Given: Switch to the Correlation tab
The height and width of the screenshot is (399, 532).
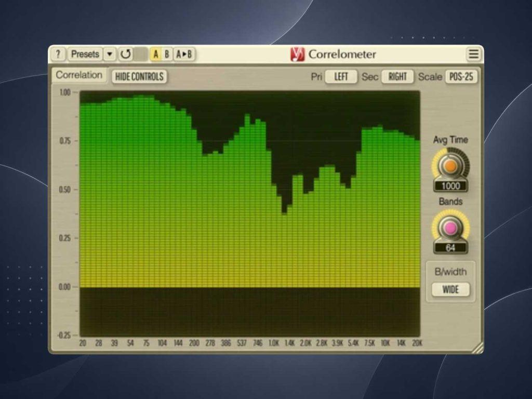Looking at the screenshot, I should point(79,75).
